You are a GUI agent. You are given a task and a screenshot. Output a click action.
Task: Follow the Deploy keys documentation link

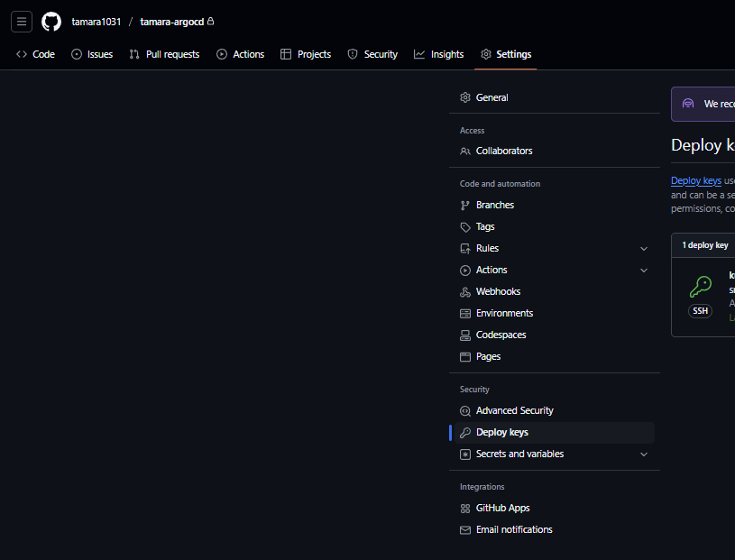point(695,180)
